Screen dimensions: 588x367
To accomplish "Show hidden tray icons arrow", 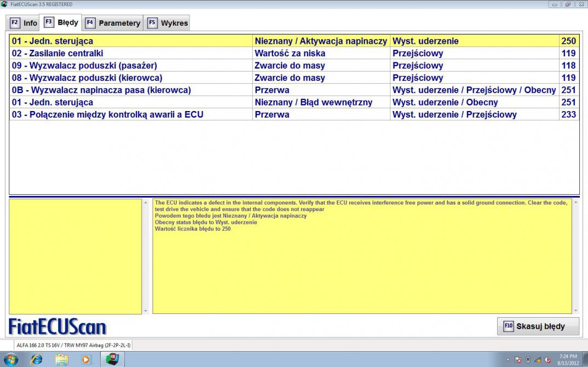I will 508,360.
